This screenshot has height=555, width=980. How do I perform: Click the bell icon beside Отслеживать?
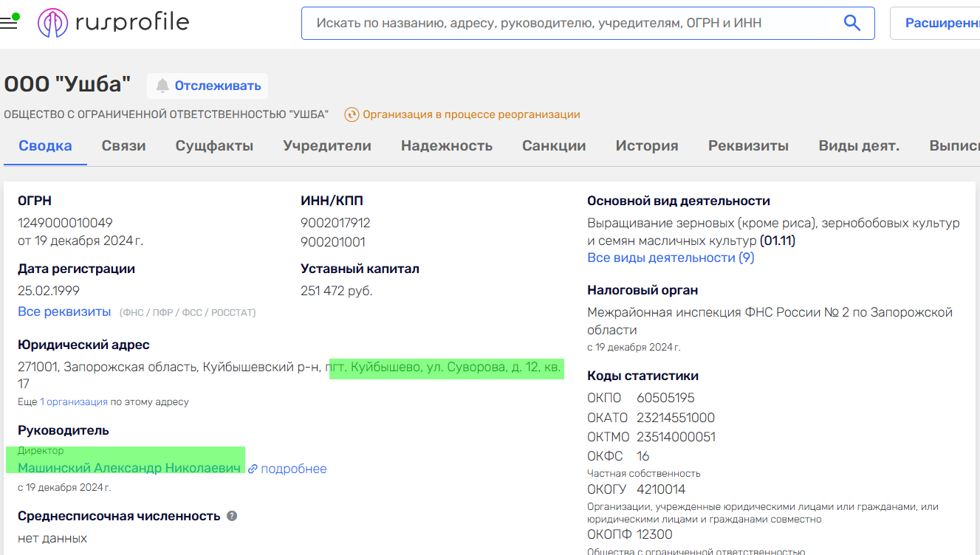pyautogui.click(x=162, y=86)
